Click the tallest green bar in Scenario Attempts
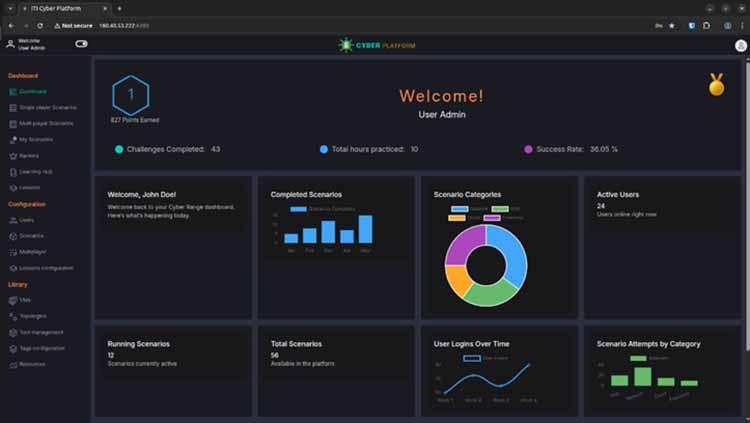The width and height of the screenshot is (750, 423). tap(642, 377)
